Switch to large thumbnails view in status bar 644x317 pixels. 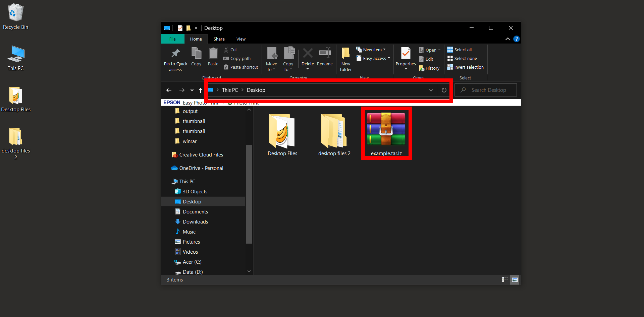[515, 279]
